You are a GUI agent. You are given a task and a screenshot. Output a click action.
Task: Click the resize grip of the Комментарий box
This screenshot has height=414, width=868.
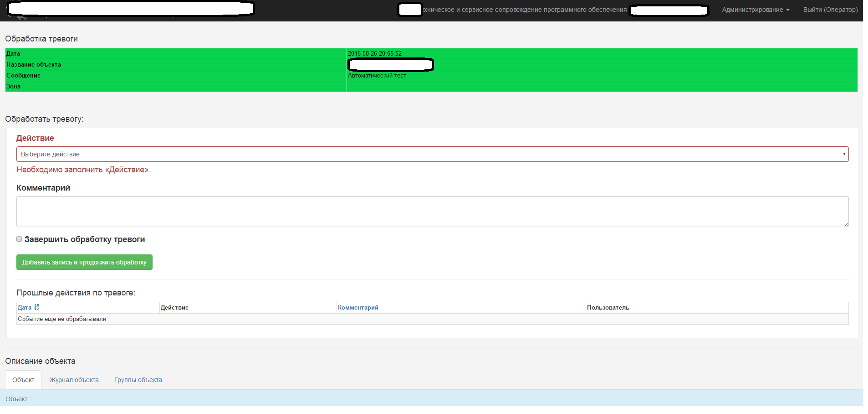coord(846,224)
